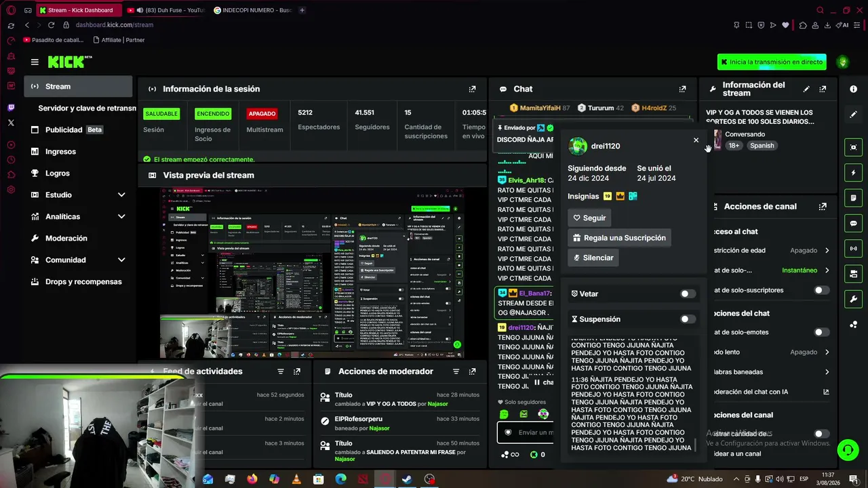Open Logros in the sidebar
Screen dimensions: 868x488
tap(78, 173)
